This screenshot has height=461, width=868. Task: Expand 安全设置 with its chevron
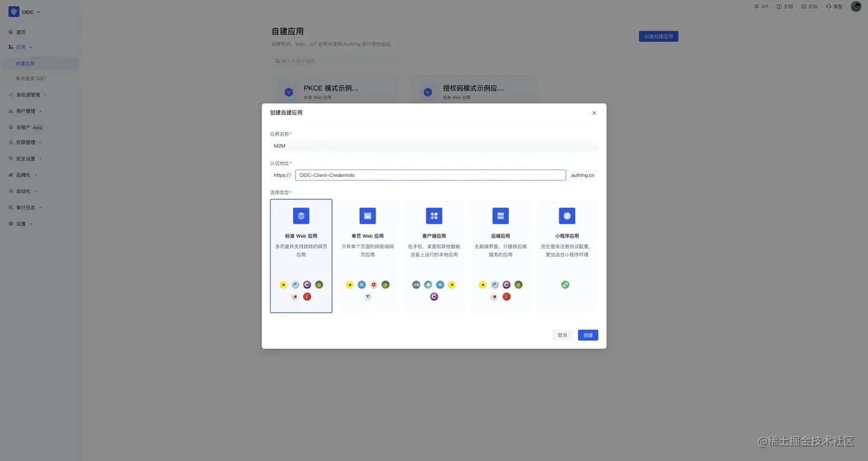pos(40,159)
